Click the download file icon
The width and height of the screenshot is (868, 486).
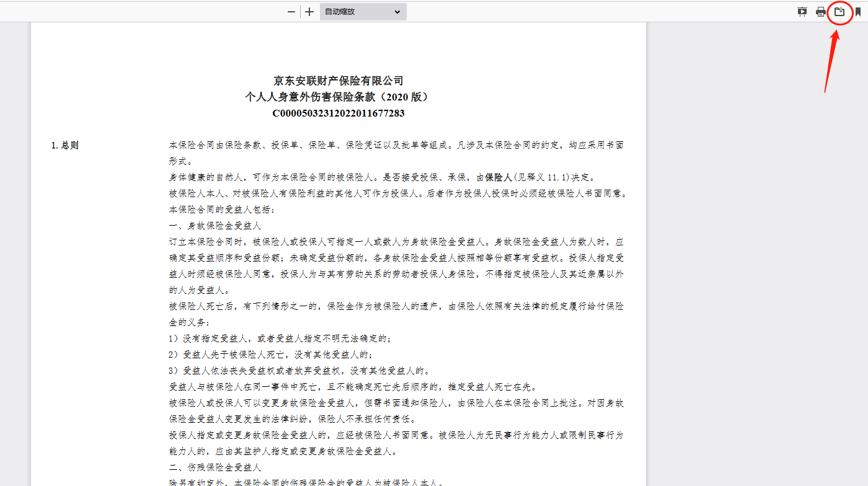[x=839, y=12]
